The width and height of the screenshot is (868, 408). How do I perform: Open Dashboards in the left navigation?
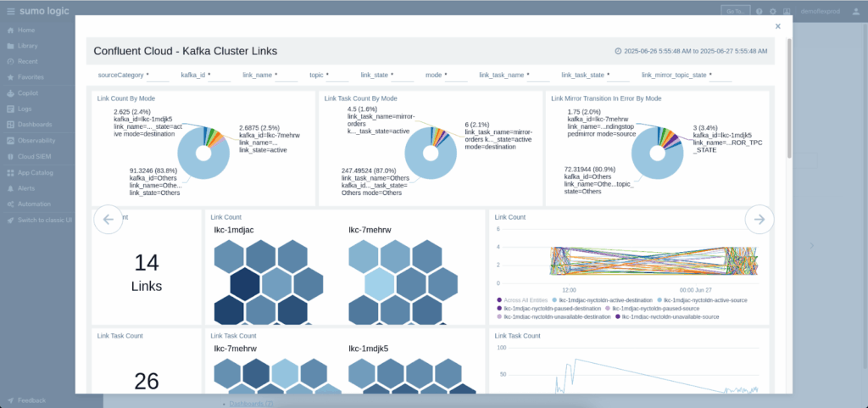[x=34, y=125]
